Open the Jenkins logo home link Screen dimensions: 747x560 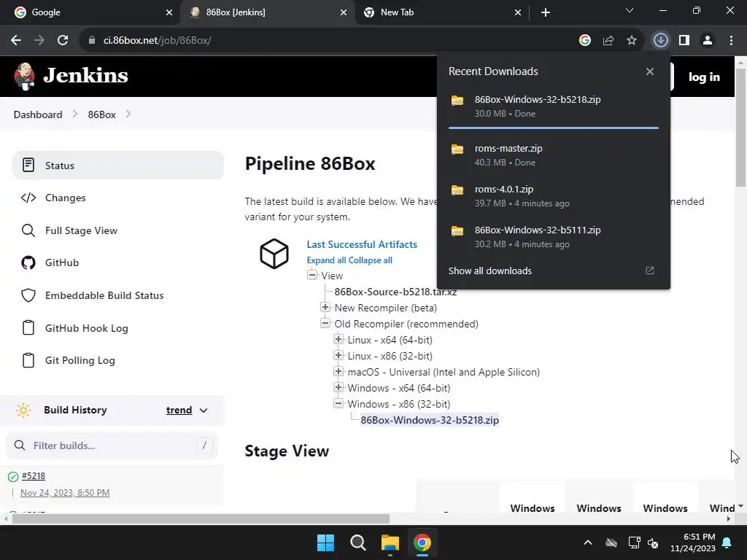tap(71, 76)
